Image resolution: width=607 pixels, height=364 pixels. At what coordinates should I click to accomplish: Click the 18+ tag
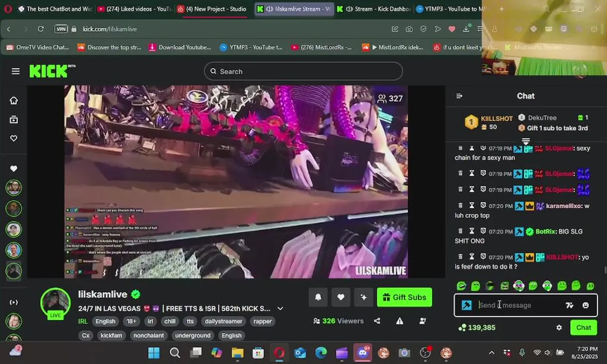click(132, 321)
